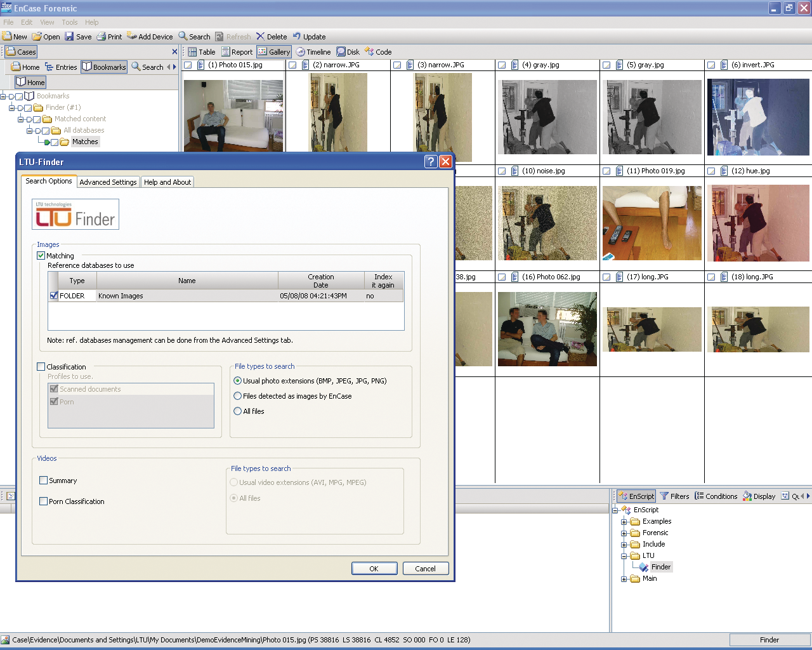The height and width of the screenshot is (650, 812).
Task: Open the Tools menu
Action: click(70, 22)
